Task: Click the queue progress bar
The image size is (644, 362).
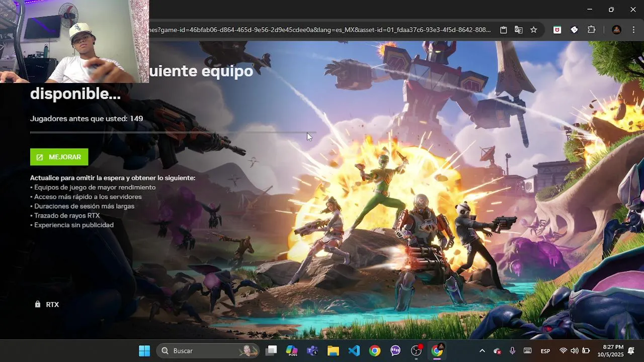Action: click(x=173, y=132)
